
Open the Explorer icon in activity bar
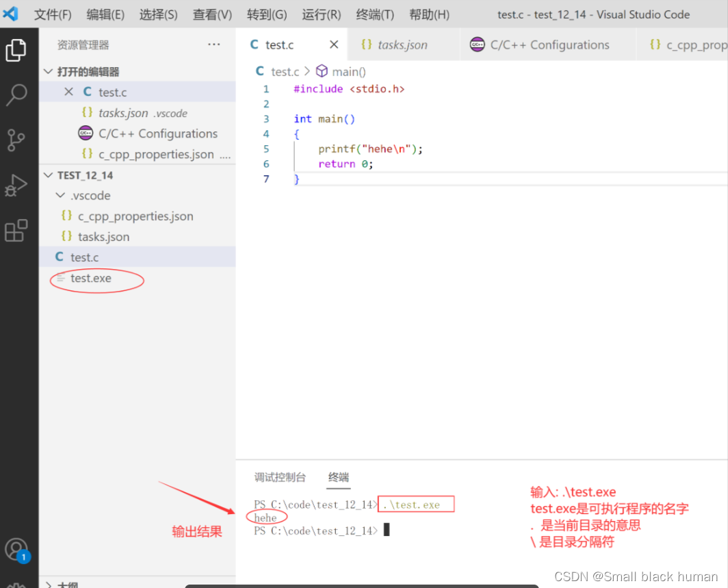(16, 50)
